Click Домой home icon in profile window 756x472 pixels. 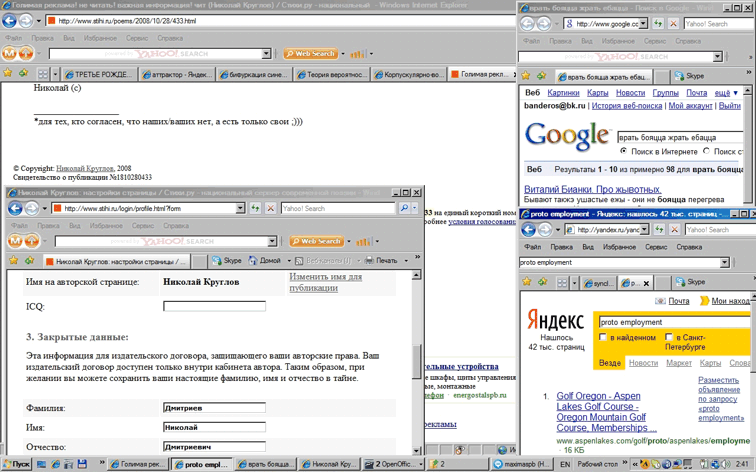click(x=253, y=260)
